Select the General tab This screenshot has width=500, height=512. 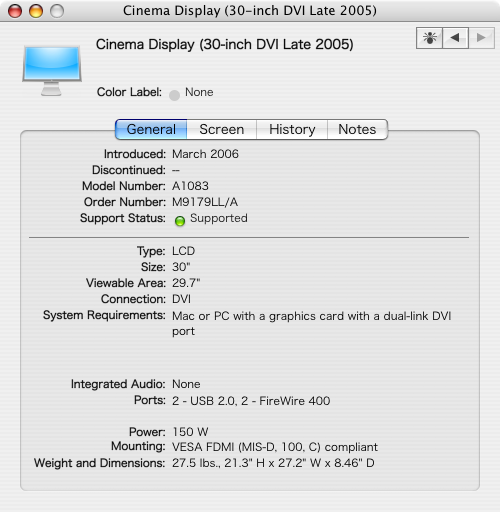click(151, 129)
